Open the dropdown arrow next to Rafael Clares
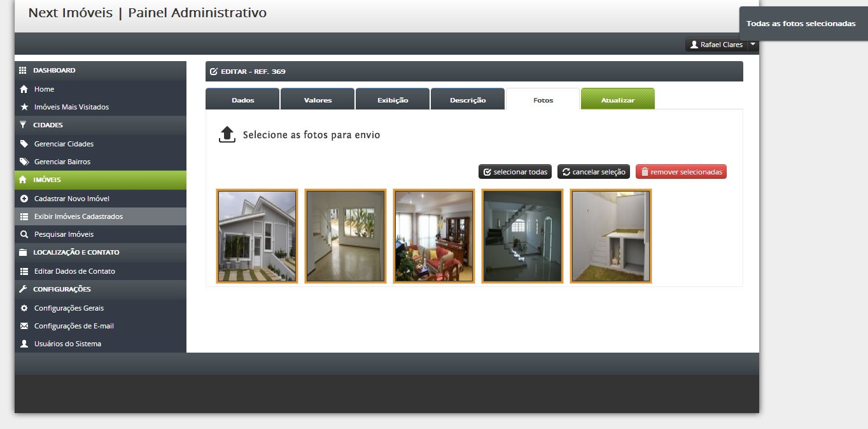Viewport: 868px width, 429px height. pyautogui.click(x=753, y=45)
